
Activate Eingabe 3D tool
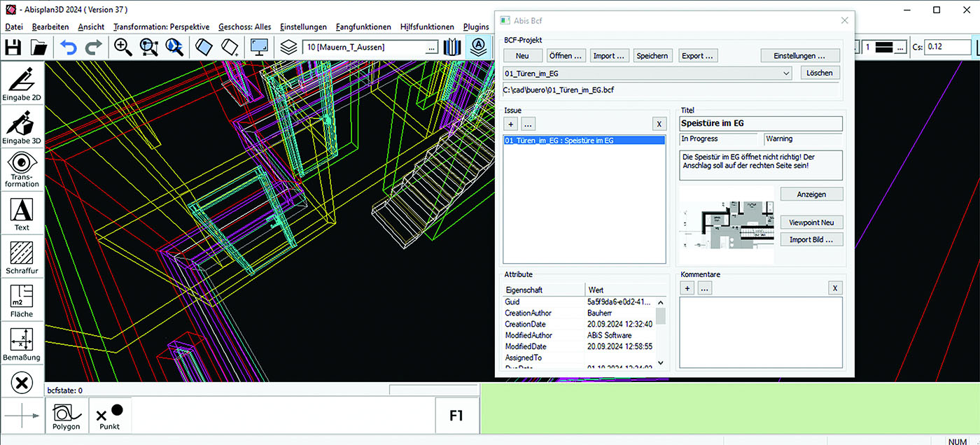tap(22, 127)
